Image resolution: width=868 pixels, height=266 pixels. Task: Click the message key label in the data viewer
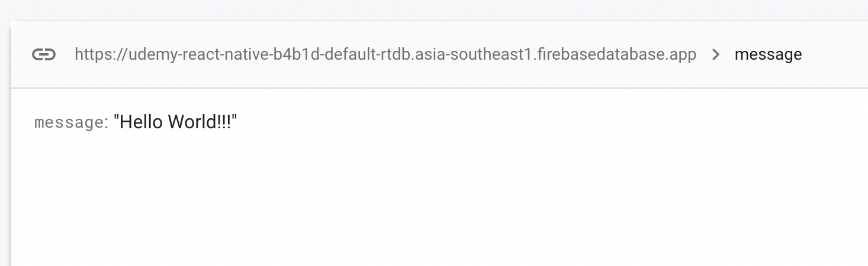pyautogui.click(x=69, y=122)
